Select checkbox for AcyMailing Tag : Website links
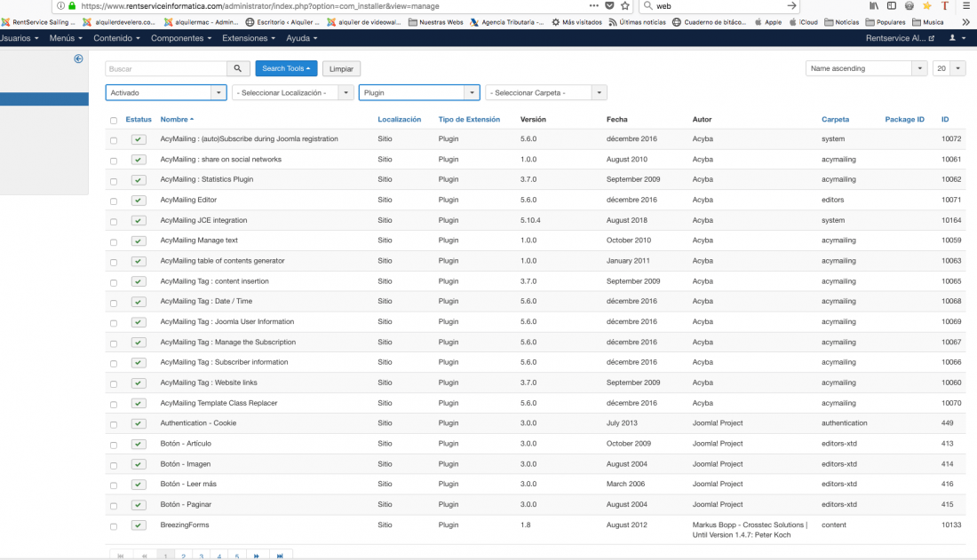Viewport: 977px width, 560px height. coord(114,383)
